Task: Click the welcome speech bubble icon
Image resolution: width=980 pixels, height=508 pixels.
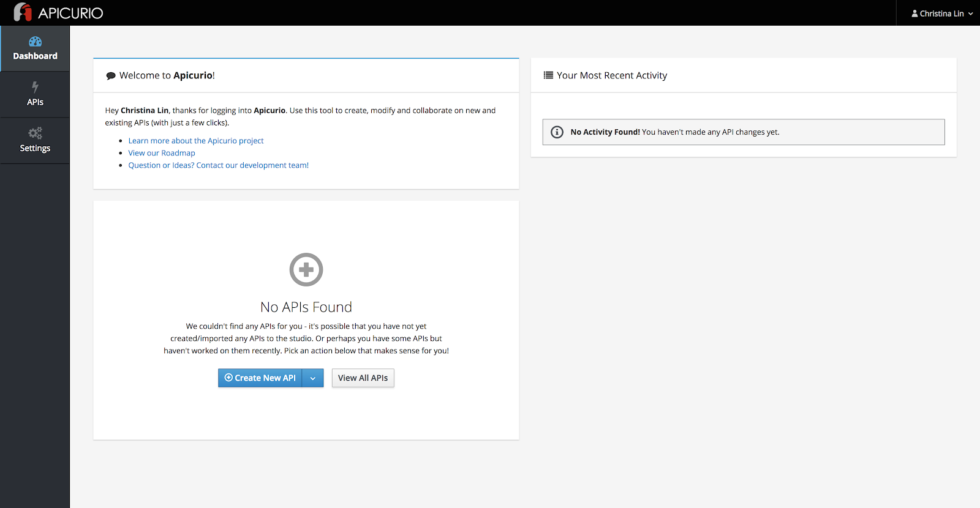Action: [x=111, y=76]
